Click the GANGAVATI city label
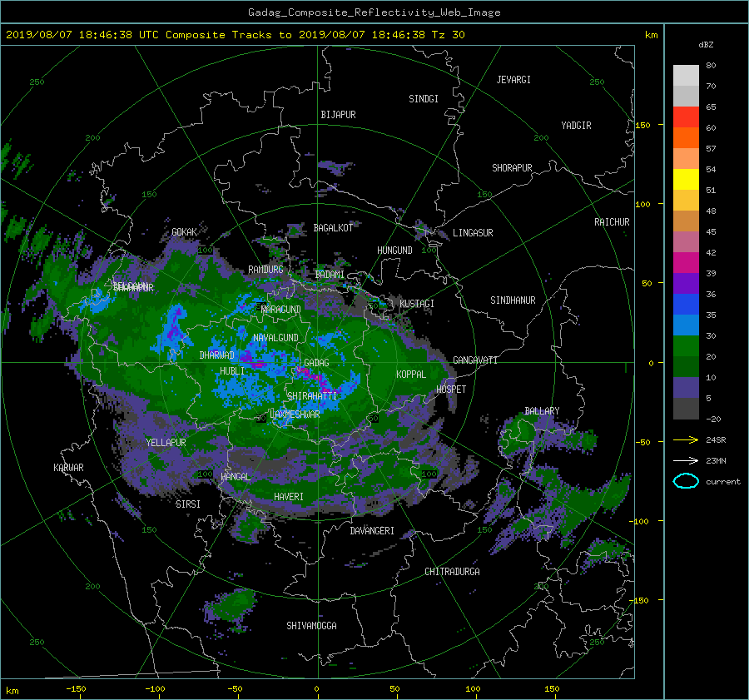The height and width of the screenshot is (700, 749). click(x=475, y=360)
